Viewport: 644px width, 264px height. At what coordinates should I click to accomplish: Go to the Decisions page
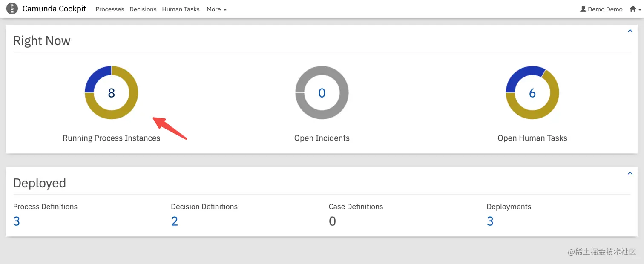click(143, 9)
